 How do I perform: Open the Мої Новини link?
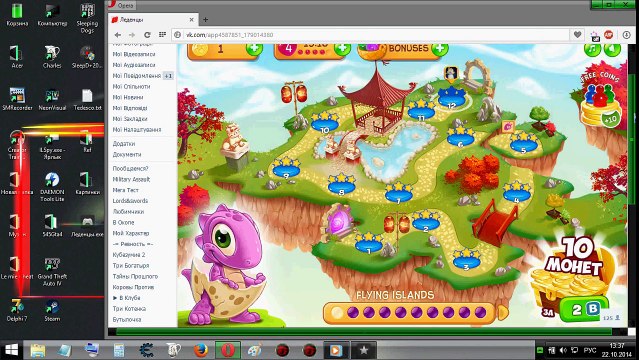pos(128,97)
